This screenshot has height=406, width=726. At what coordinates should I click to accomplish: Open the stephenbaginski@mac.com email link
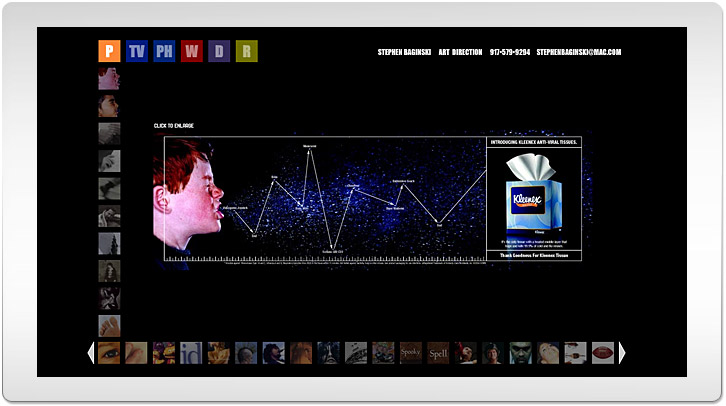tap(579, 52)
